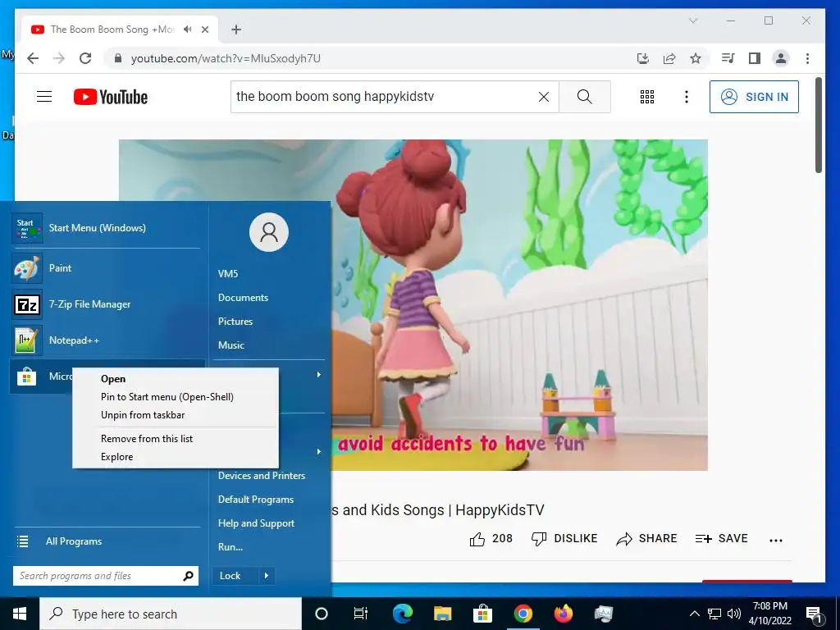Click the Chrome address bar URL
The width and height of the screenshot is (840, 630).
point(226,58)
